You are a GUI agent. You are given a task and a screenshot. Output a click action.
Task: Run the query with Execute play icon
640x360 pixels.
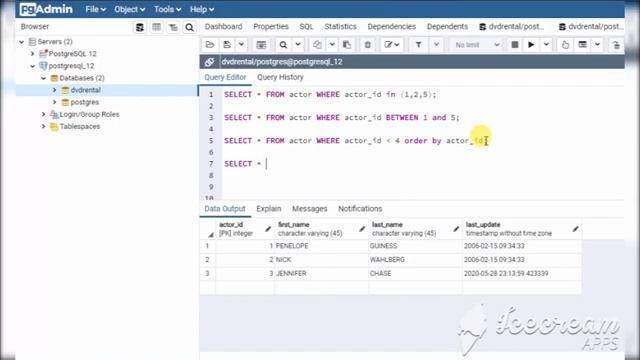click(531, 45)
